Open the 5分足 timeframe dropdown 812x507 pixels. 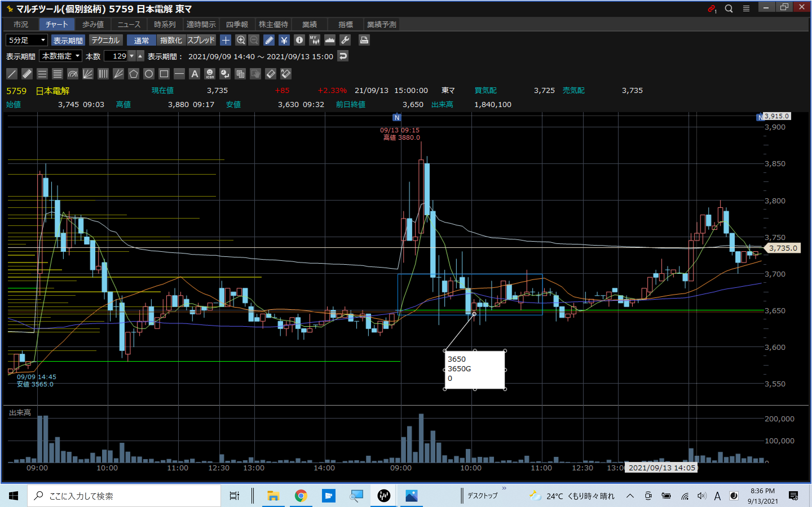[27, 40]
